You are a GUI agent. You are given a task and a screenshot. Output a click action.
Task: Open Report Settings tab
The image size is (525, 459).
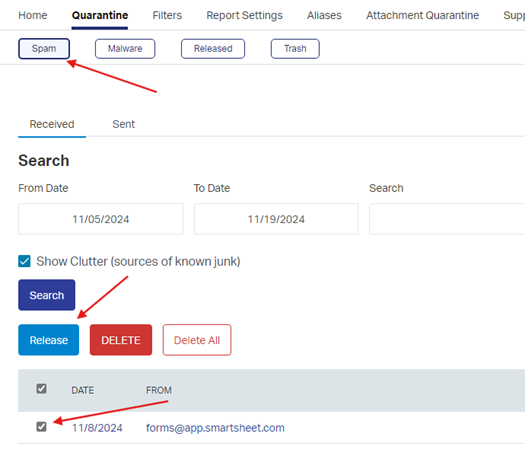tap(244, 15)
